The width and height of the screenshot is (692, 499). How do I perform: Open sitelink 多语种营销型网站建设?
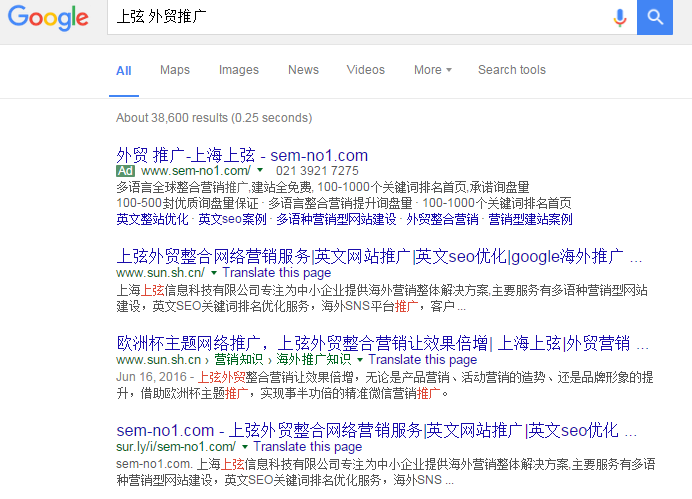coord(336,219)
